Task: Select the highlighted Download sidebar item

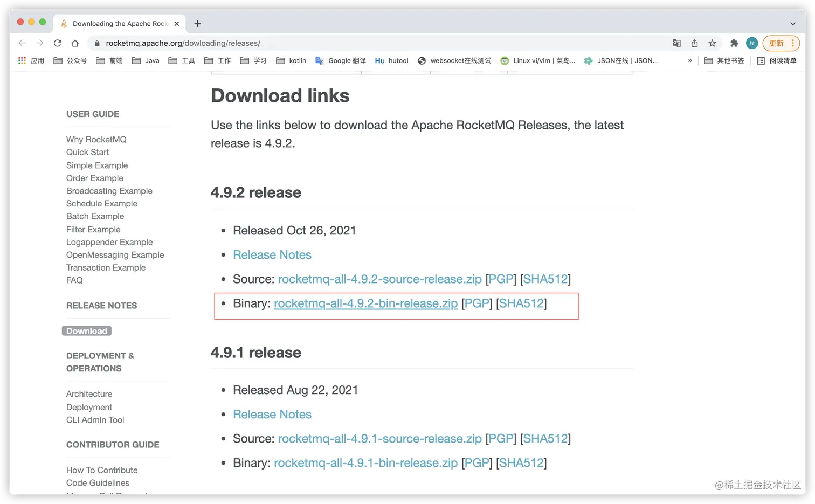Action: (x=87, y=331)
